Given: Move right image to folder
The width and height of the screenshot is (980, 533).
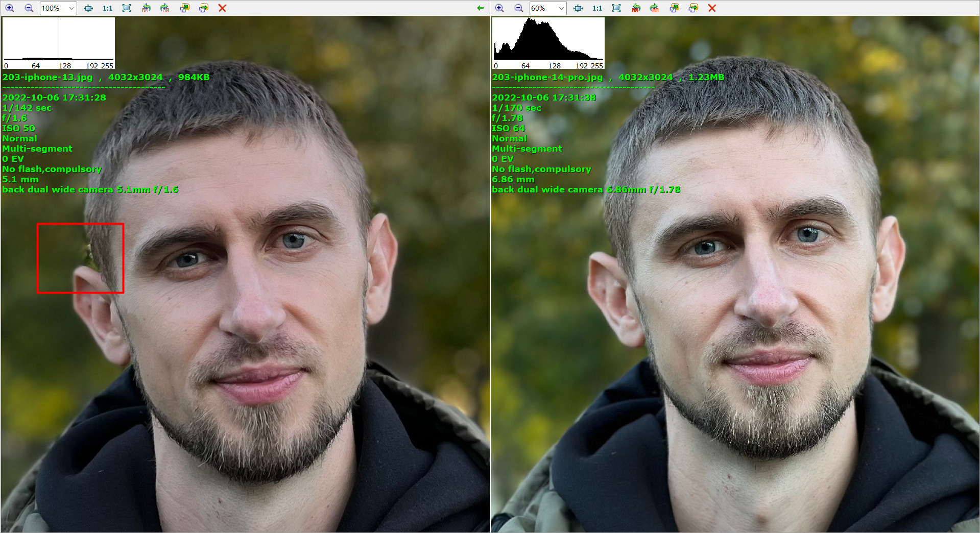Looking at the screenshot, I should pyautogui.click(x=693, y=8).
